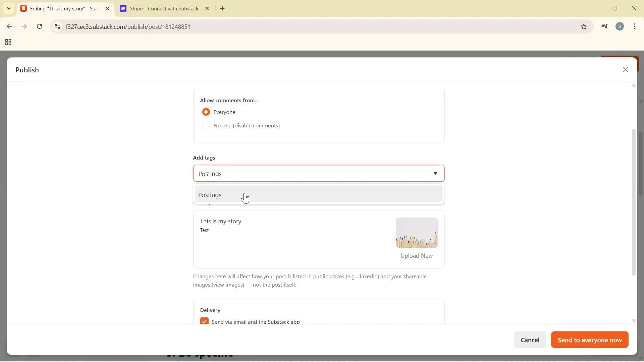Open Chrome's three-dot settings menu
Viewport: 644px width, 362px height.
click(635, 26)
